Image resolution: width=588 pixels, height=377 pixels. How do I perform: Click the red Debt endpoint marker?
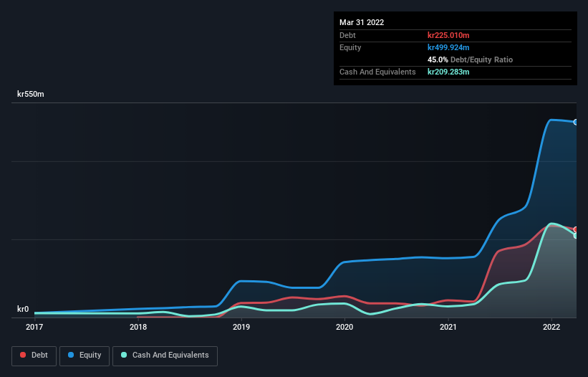tap(576, 229)
